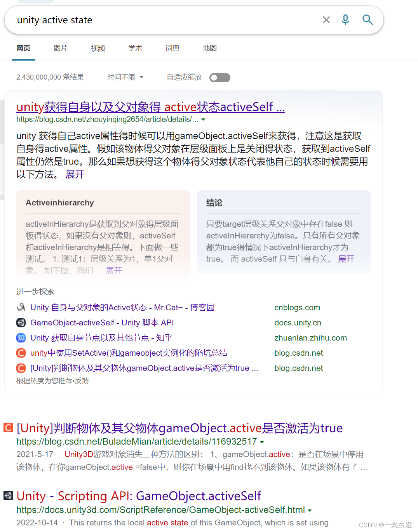Toggle the 自适应缩放 switch
This screenshot has height=532, width=418.
coord(220,78)
